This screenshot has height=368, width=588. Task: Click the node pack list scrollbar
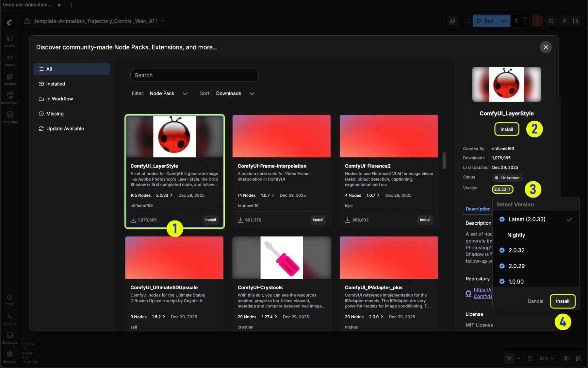coord(444,161)
